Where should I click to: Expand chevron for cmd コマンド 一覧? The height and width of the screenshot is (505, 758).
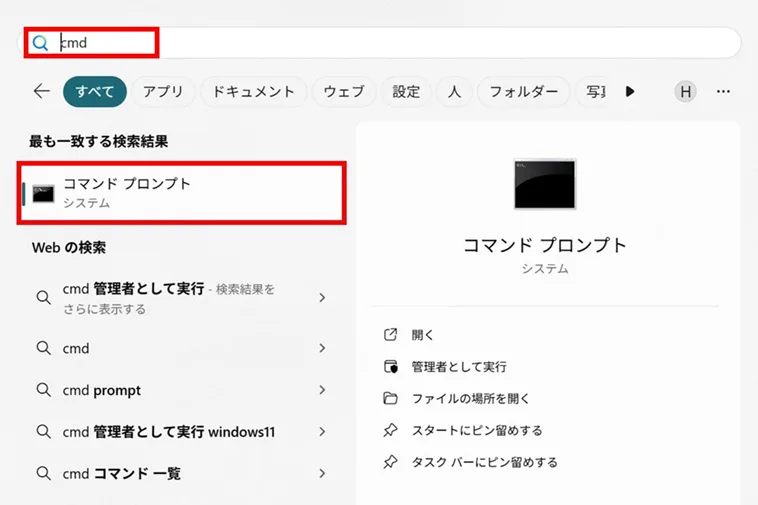322,473
